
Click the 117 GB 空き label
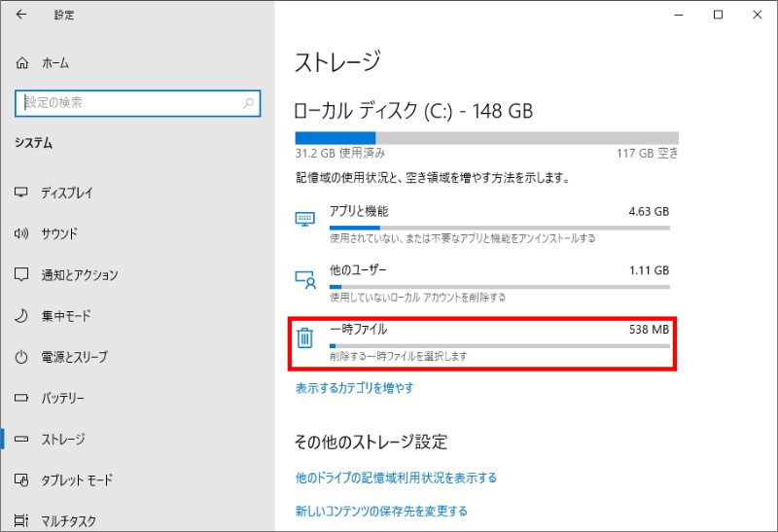[647, 153]
